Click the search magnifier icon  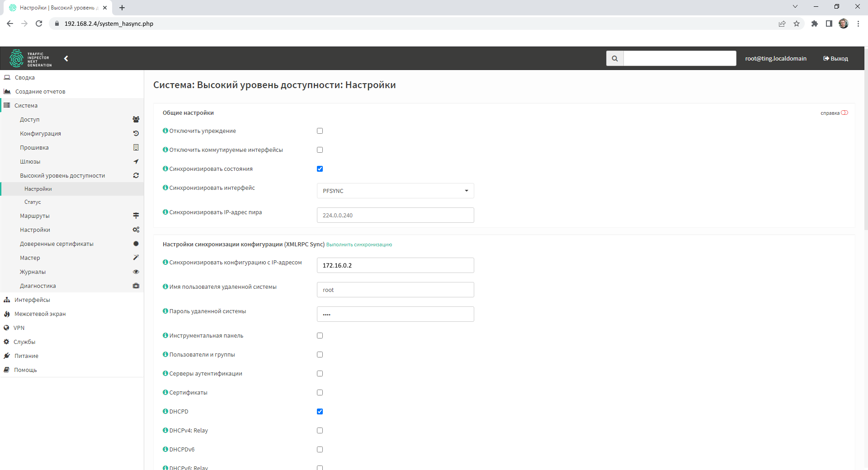[614, 58]
